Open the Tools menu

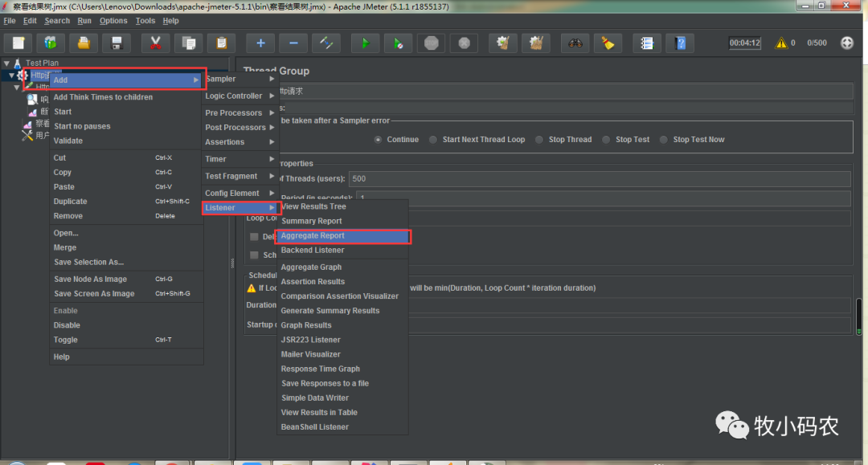[x=145, y=20]
